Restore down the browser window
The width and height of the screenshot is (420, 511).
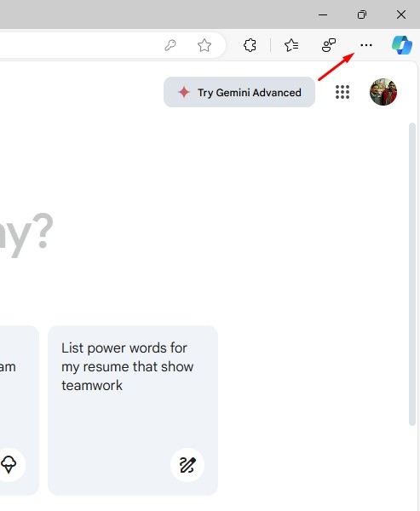[362, 14]
